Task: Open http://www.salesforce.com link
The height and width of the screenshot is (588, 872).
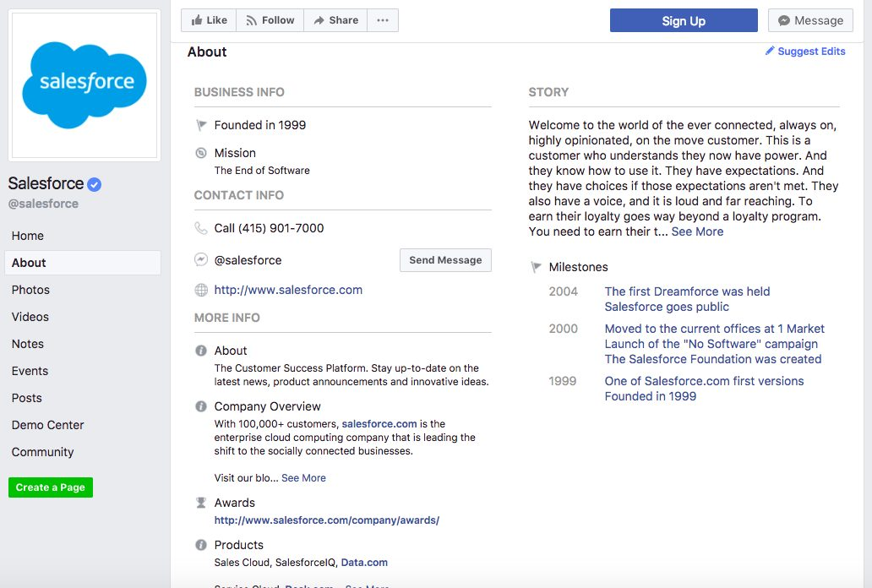Action: (288, 290)
